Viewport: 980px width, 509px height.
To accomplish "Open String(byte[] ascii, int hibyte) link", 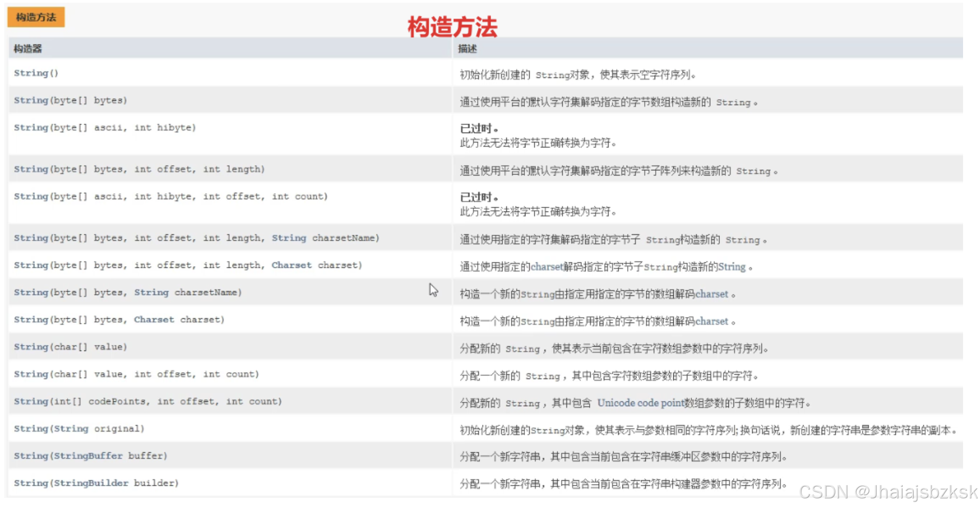I will click(x=105, y=128).
